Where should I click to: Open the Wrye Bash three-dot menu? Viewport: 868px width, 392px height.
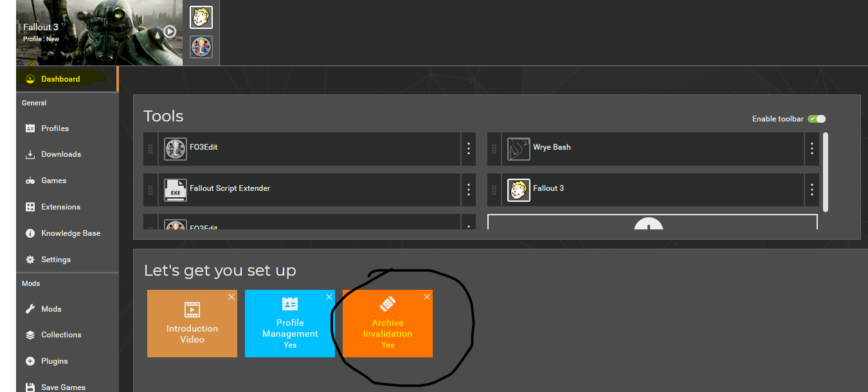tap(812, 149)
